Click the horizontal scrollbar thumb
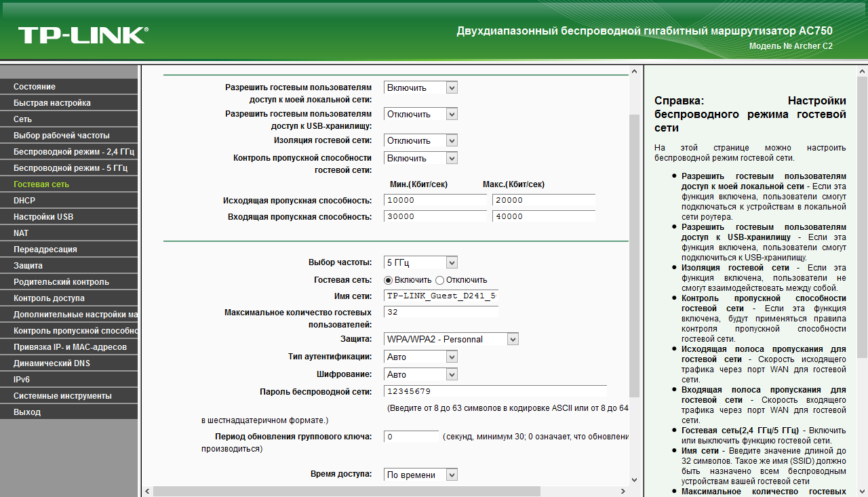This screenshot has height=497, width=868. (347, 491)
